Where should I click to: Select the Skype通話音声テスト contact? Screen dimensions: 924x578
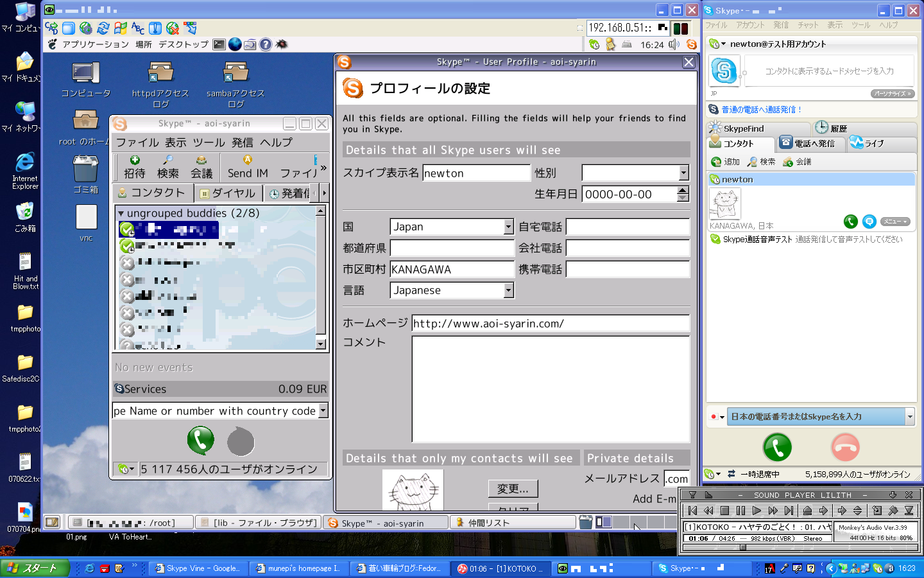[811, 240]
